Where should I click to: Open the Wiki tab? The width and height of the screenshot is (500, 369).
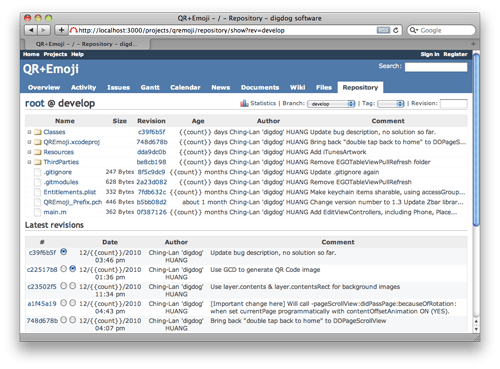[297, 87]
